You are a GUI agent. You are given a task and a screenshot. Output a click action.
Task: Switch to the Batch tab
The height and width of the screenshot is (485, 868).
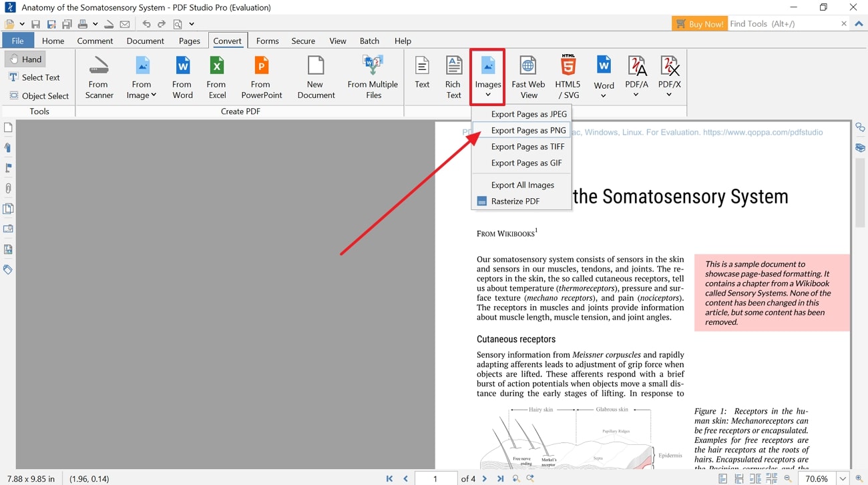tap(369, 41)
